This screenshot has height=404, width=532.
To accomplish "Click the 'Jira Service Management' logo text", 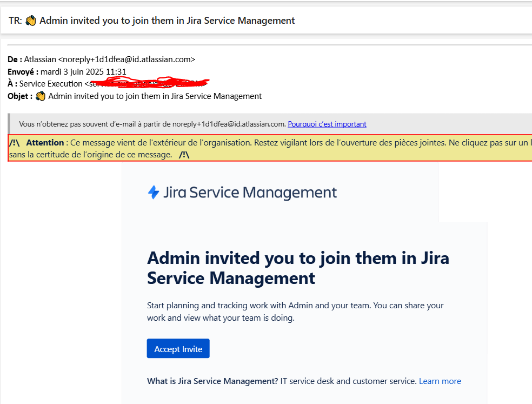I will (250, 193).
